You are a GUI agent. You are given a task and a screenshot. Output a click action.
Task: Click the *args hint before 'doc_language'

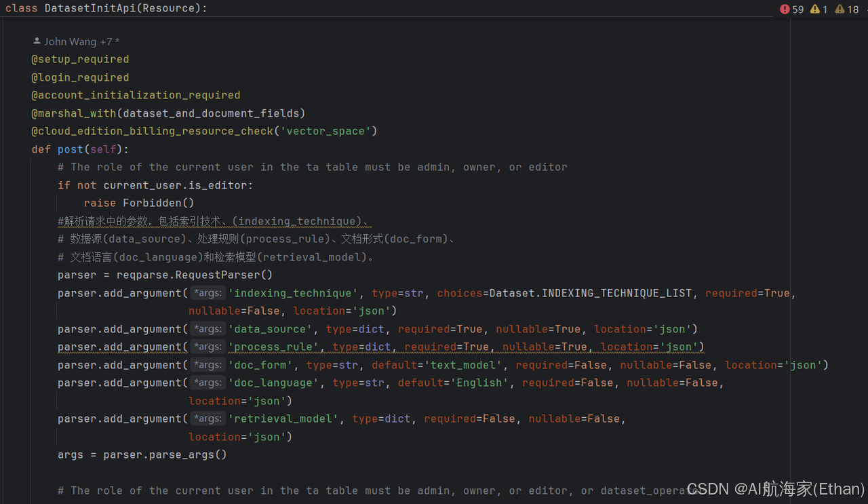point(208,383)
